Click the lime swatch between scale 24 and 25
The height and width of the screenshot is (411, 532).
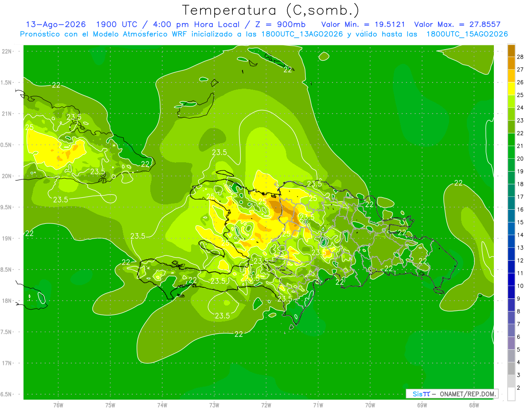click(x=511, y=101)
